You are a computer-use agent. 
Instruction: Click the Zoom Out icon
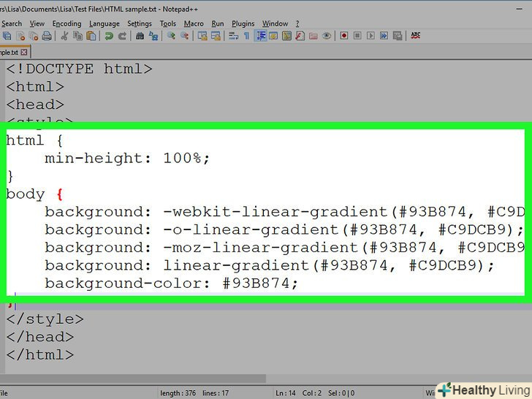(184, 36)
